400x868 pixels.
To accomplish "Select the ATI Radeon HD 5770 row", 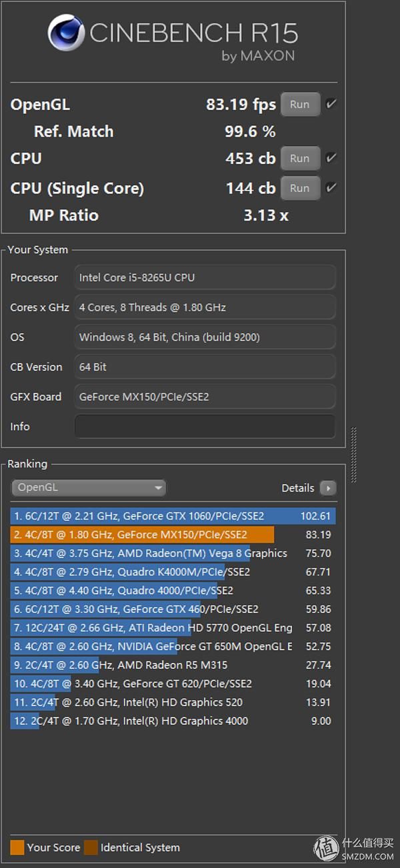I will (x=173, y=628).
